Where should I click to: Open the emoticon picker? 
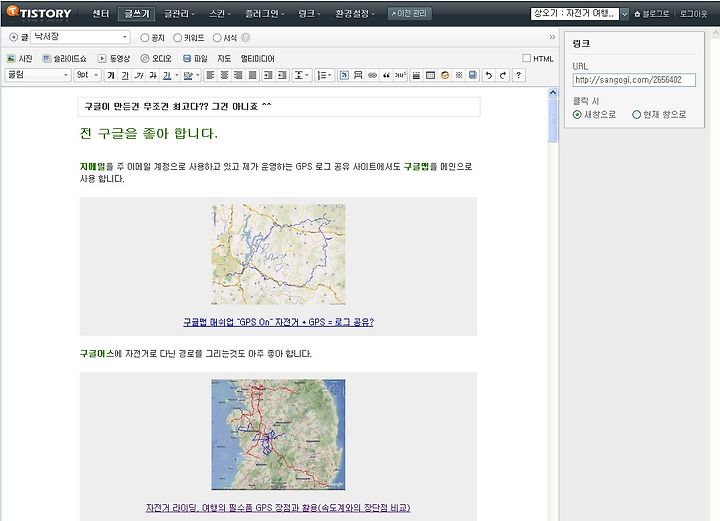point(444,75)
